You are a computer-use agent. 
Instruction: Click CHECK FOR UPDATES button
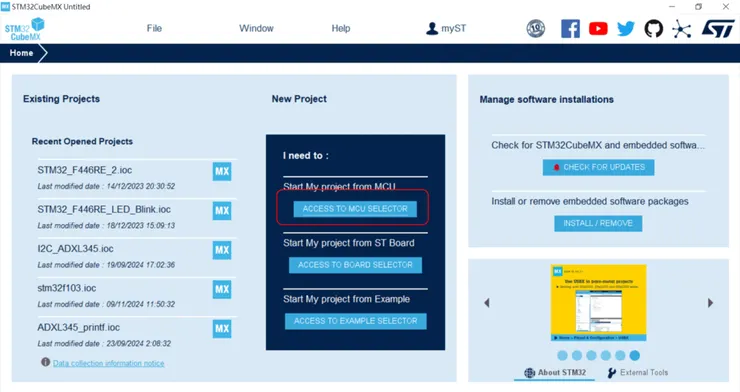point(598,167)
